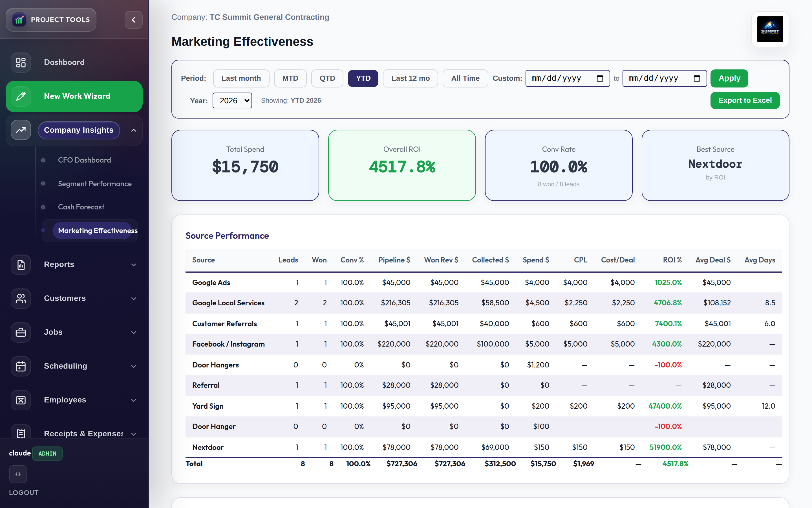Image resolution: width=812 pixels, height=508 pixels.
Task: Click the LOGOUT link
Action: (24, 492)
